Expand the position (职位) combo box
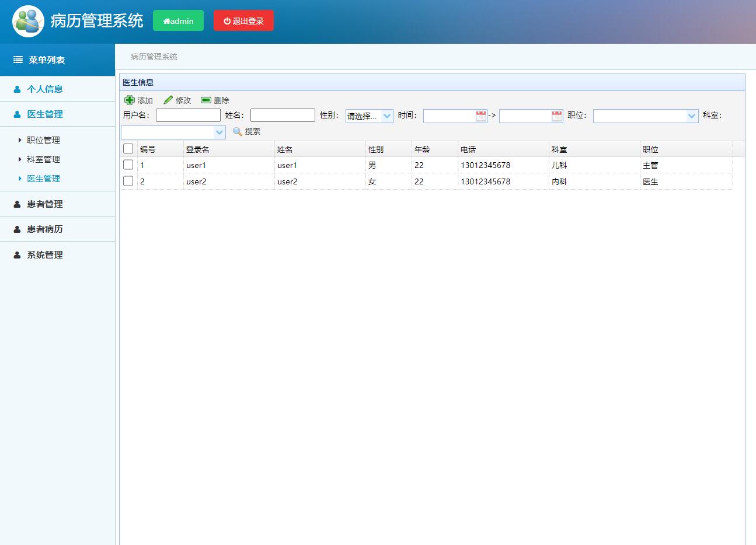Screen dimensions: 756x545 692,116
